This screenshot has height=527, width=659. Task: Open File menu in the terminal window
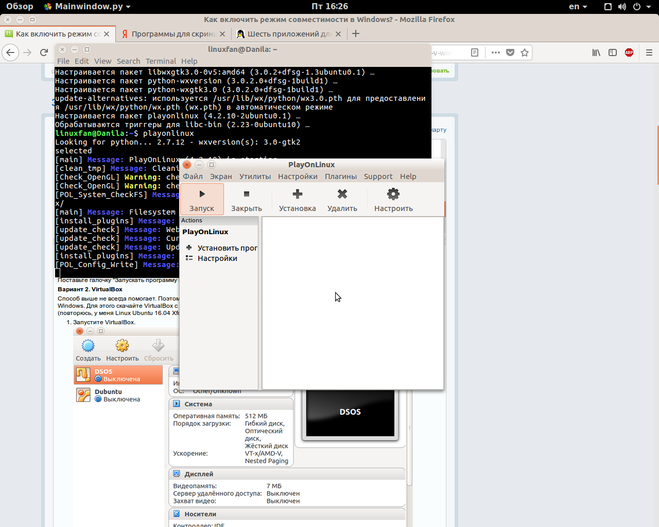point(63,61)
